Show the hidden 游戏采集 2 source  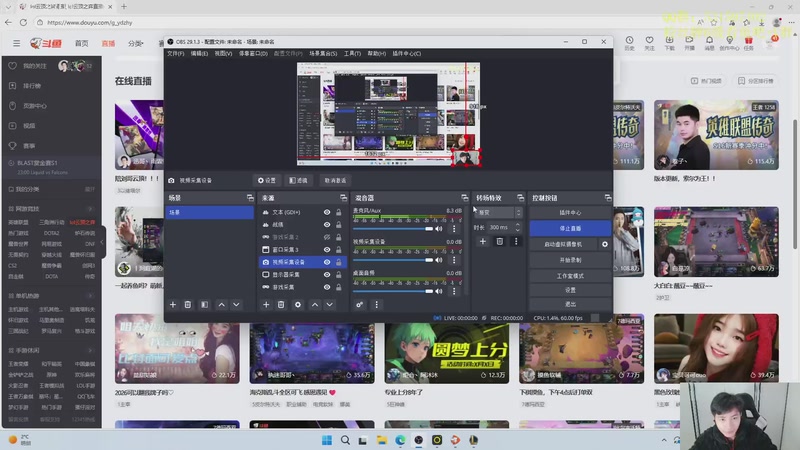[x=327, y=237]
